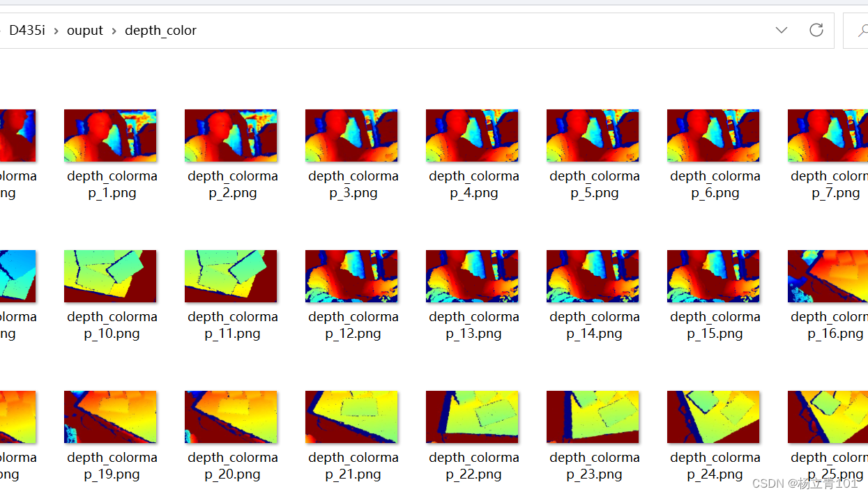Click the depth_colormap_20.png file name
The height and width of the screenshot is (496, 868).
(x=233, y=466)
